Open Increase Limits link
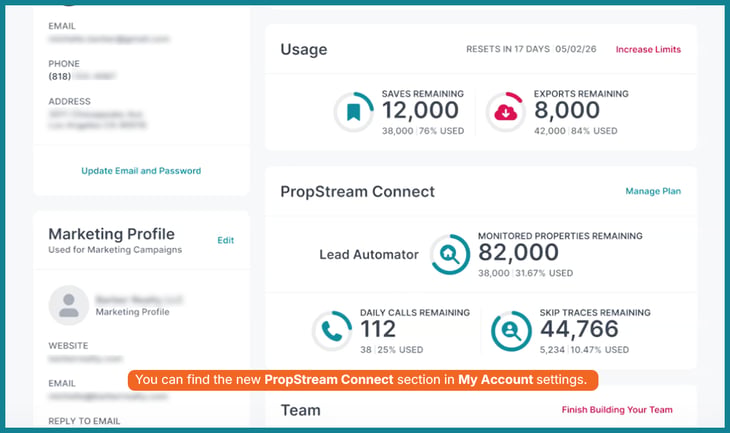The image size is (730, 433). coord(648,49)
